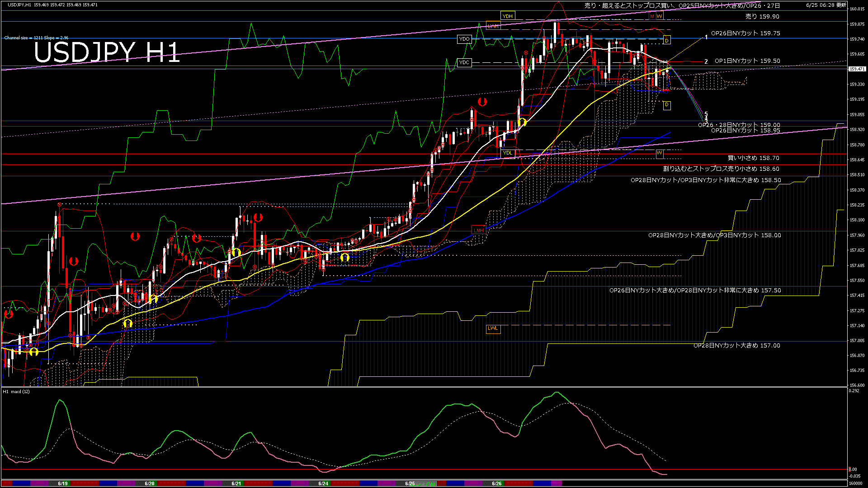Click the W marker beside the M box
This screenshot has width=868, height=488.
[x=660, y=16]
